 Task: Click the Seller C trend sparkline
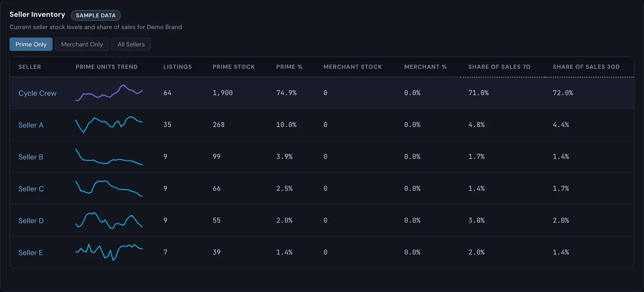[x=109, y=189]
